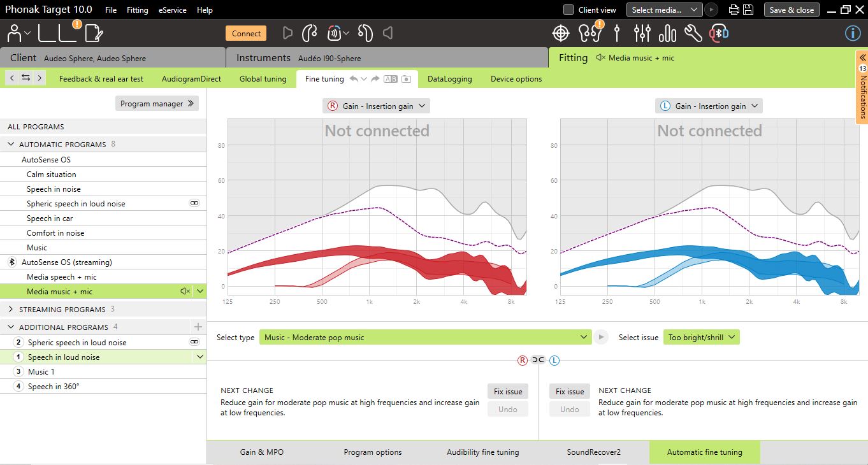Open the eService menu
868x465 pixels.
172,10
